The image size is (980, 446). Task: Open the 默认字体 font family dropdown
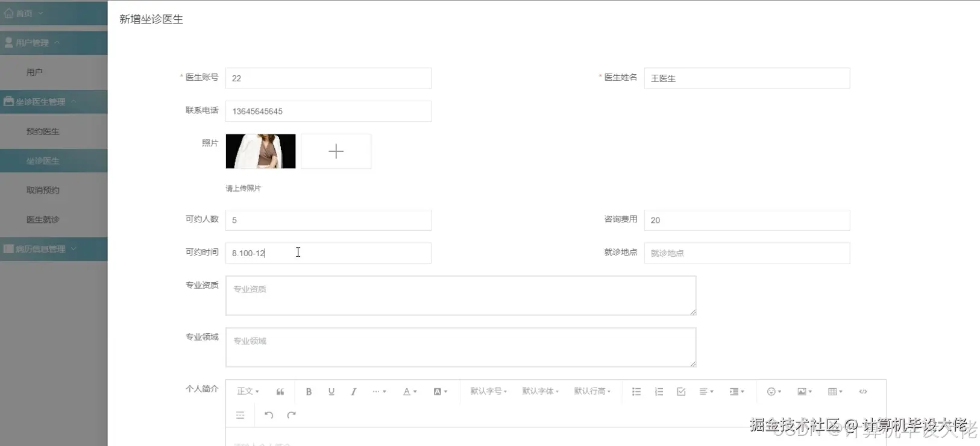coord(541,392)
